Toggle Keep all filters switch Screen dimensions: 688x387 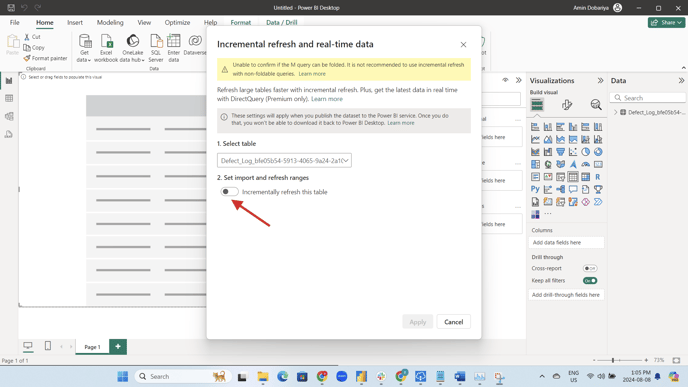tap(590, 280)
